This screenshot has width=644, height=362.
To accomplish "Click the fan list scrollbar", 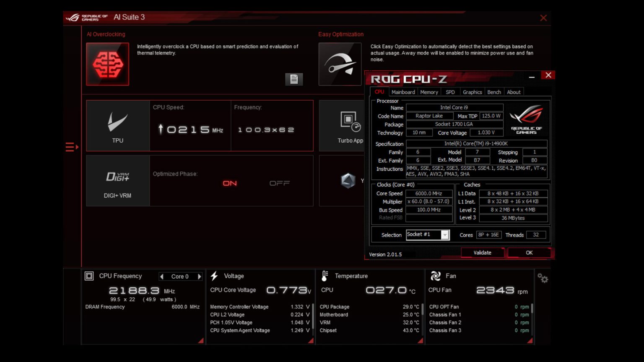I will click(x=532, y=309).
